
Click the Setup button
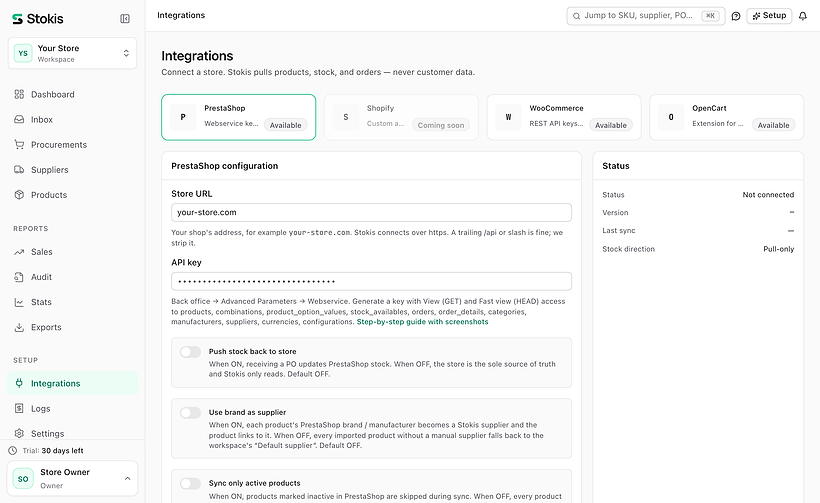769,16
